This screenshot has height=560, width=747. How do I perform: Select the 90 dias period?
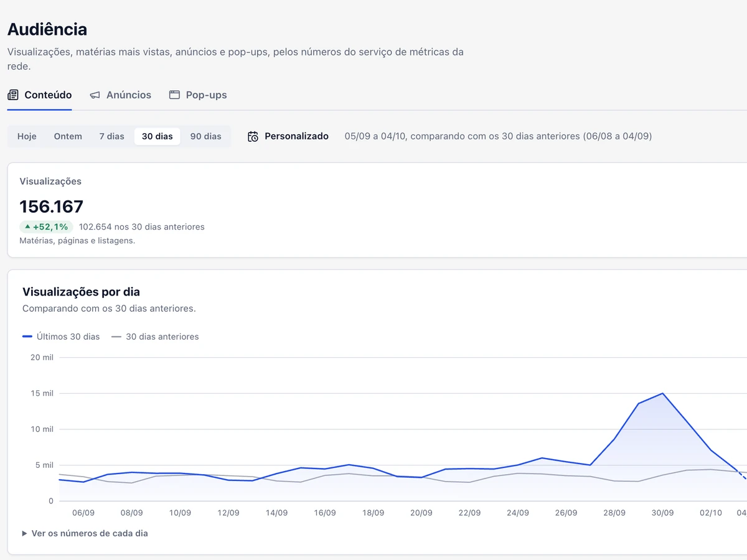tap(206, 136)
